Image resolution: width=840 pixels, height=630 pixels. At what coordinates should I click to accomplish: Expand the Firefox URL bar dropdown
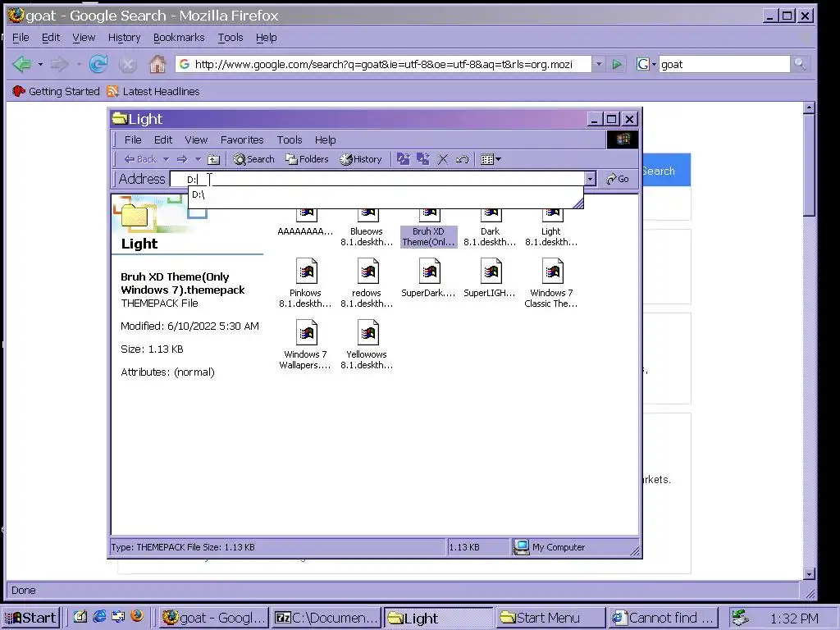point(599,64)
